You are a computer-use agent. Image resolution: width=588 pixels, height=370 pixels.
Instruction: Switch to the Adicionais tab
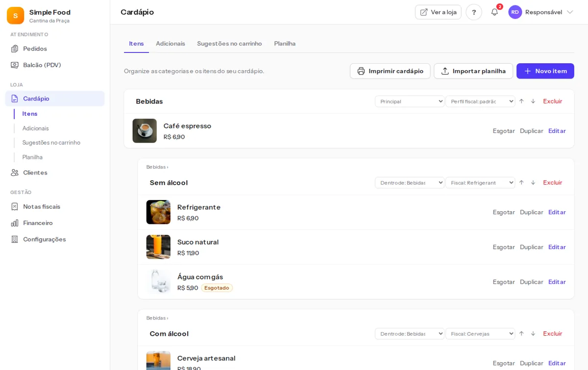click(x=171, y=44)
